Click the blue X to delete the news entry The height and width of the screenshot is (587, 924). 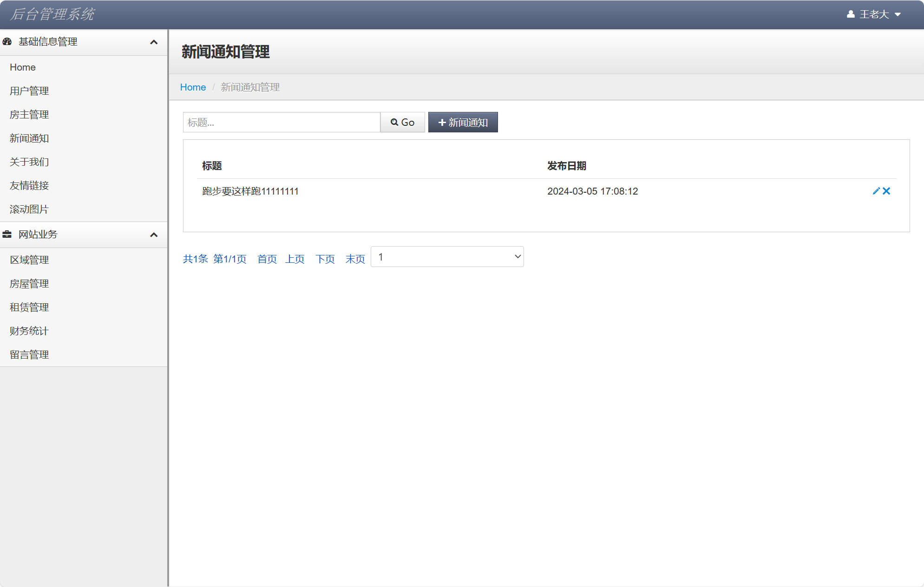pyautogui.click(x=887, y=191)
